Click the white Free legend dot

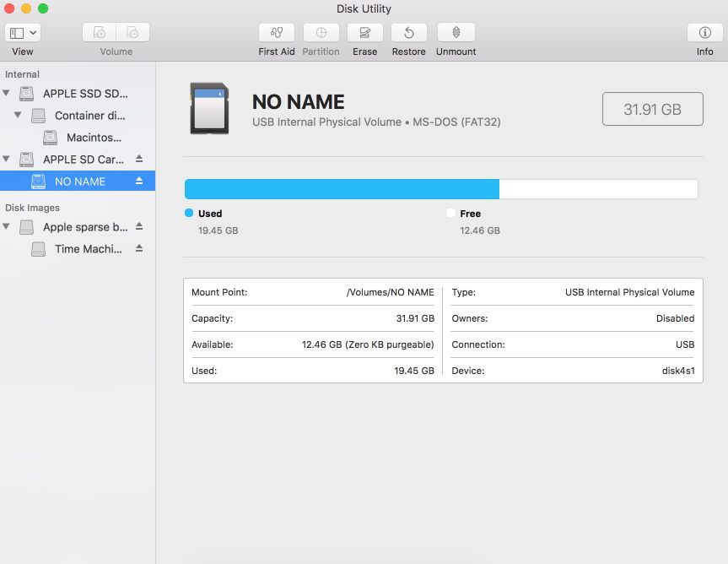pyautogui.click(x=450, y=213)
